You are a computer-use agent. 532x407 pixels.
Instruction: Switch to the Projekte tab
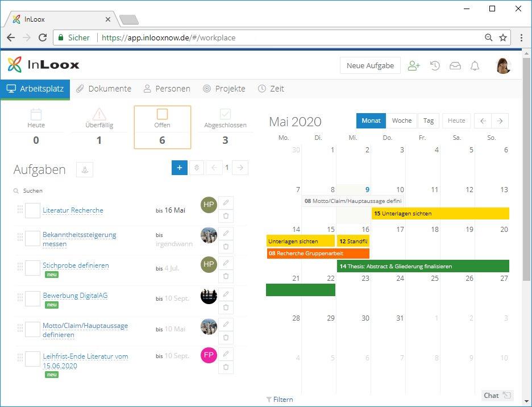tap(224, 89)
